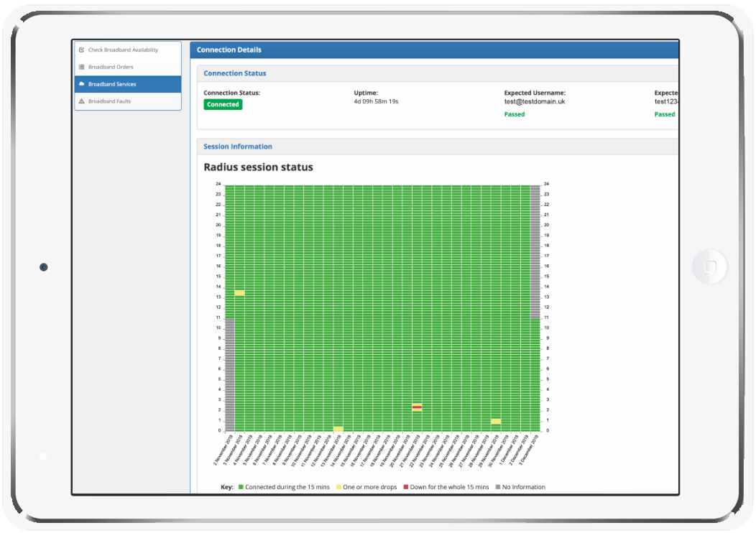Click the Connection Details header bar
The width and height of the screenshot is (756, 533).
(x=229, y=50)
